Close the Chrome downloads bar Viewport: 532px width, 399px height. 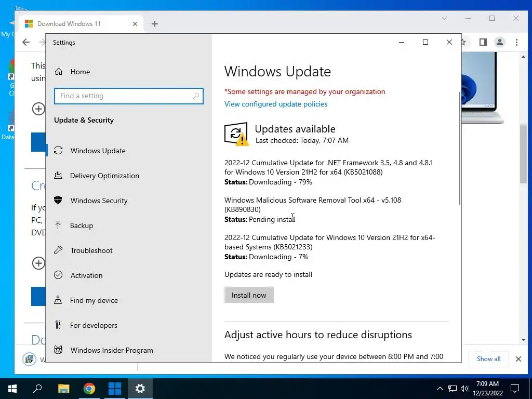[x=518, y=359]
